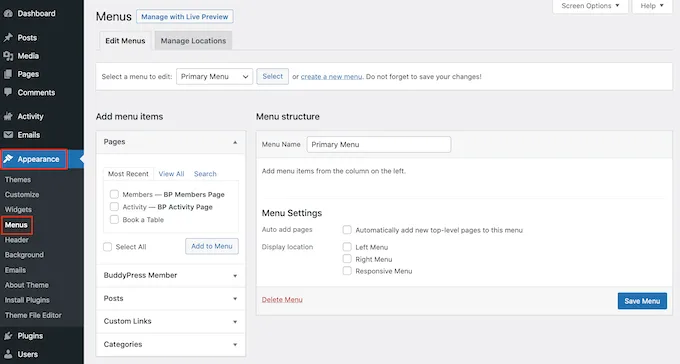680x364 pixels.
Task: Open the View All pages tab
Action: pos(171,174)
